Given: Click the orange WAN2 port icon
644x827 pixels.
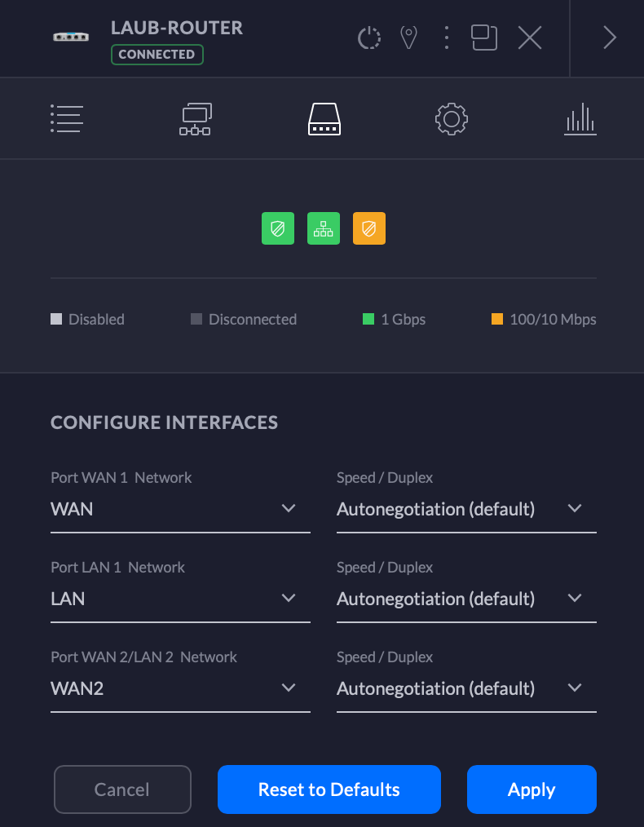Looking at the screenshot, I should (369, 228).
